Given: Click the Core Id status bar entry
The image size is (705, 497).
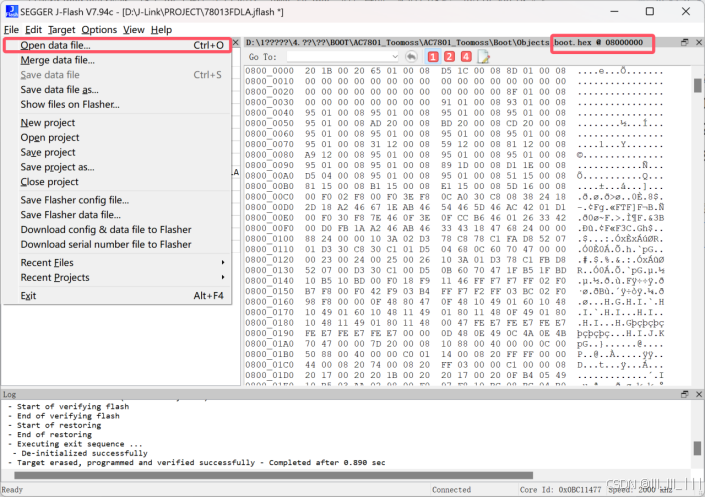Looking at the screenshot, I should pos(560,490).
